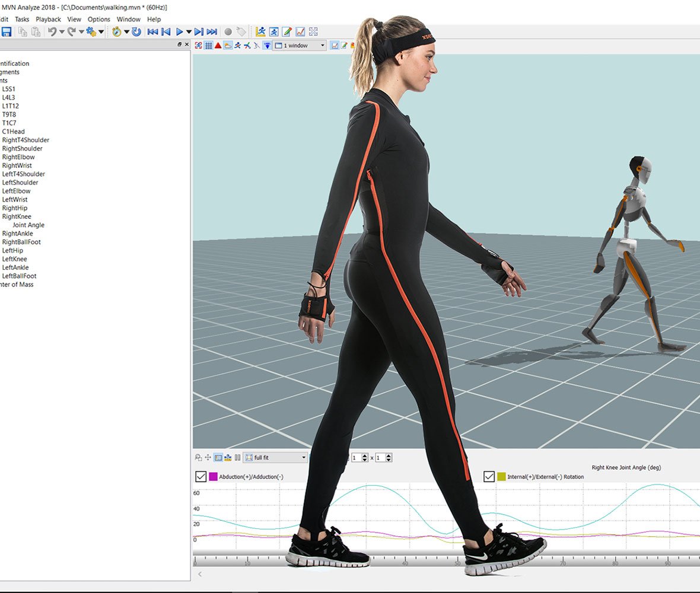Image resolution: width=700 pixels, height=593 pixels.
Task: Open the '1 window' layout dropdown
Action: pyautogui.click(x=322, y=46)
